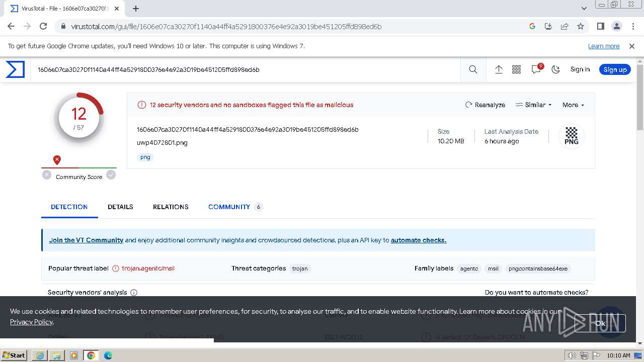Screen dimensions: 644x362
Task: Switch to the COMMUNITY tab
Action: click(235, 207)
